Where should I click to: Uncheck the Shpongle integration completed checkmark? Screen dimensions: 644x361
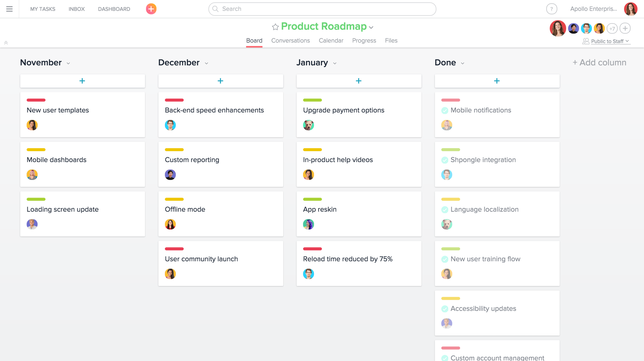tap(445, 160)
